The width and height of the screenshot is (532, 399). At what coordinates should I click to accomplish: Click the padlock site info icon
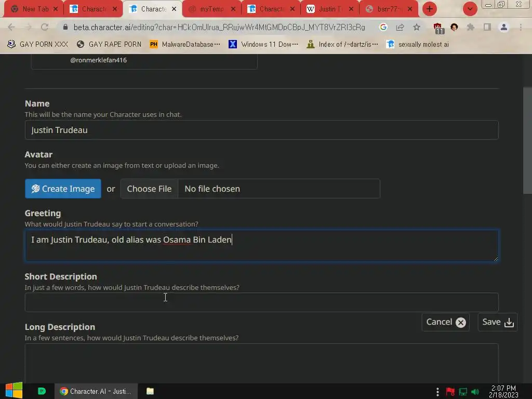pos(65,27)
